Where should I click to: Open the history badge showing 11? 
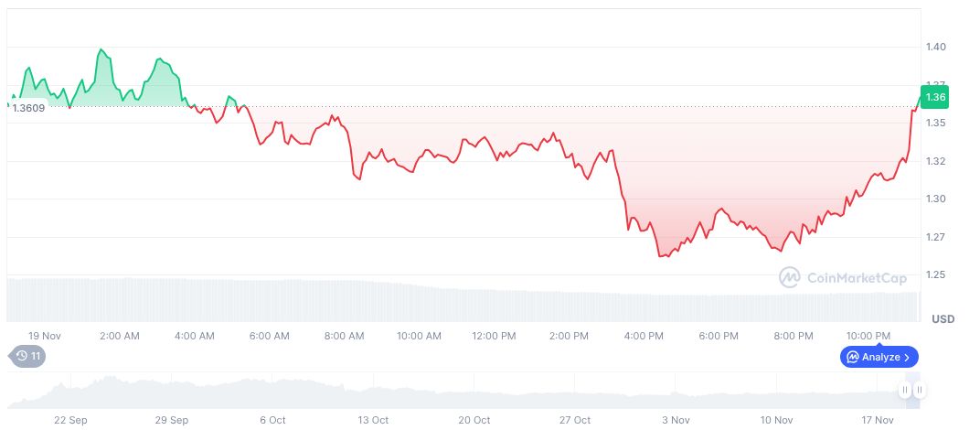point(27,357)
